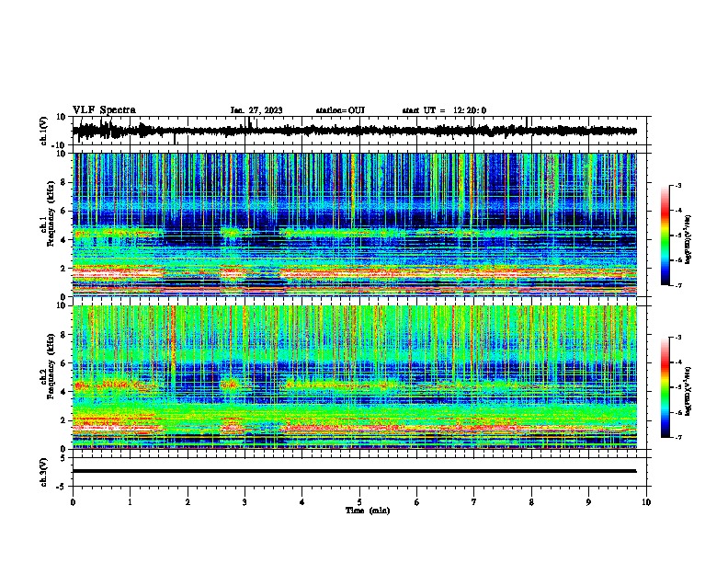Click the ch.1 voltage waveform trace panel

pos(358,131)
